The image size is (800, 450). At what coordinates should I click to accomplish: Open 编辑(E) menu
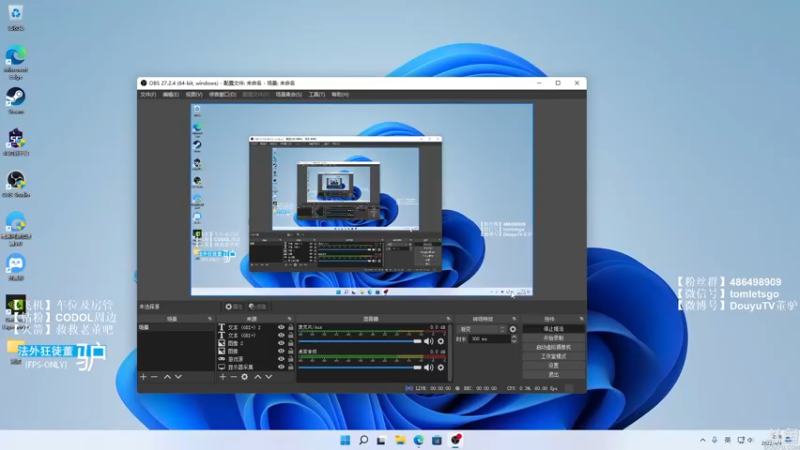[x=171, y=94]
